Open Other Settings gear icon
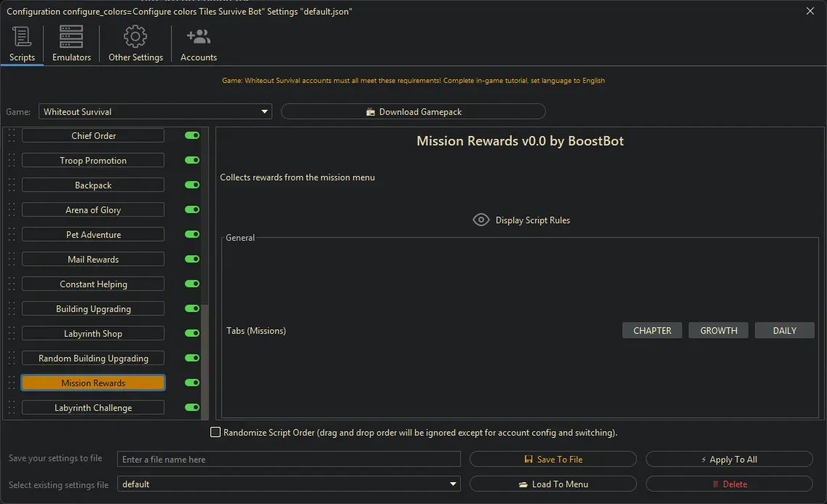The image size is (827, 504). click(135, 36)
